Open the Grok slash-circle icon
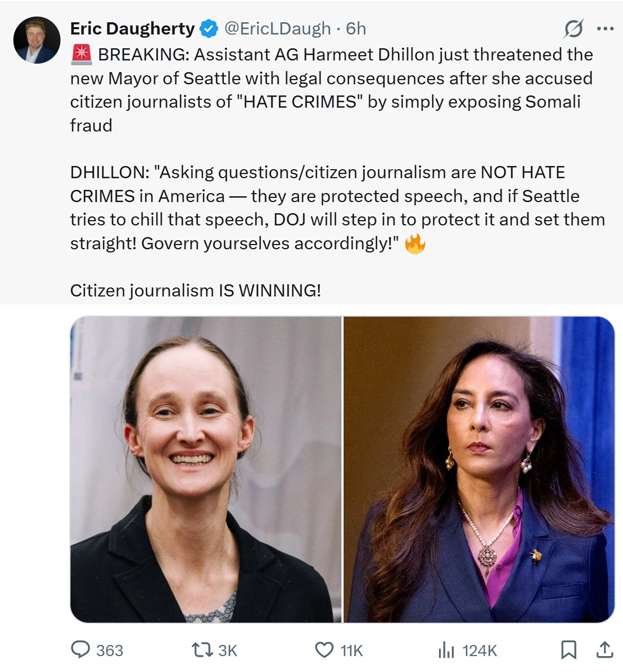 574,29
